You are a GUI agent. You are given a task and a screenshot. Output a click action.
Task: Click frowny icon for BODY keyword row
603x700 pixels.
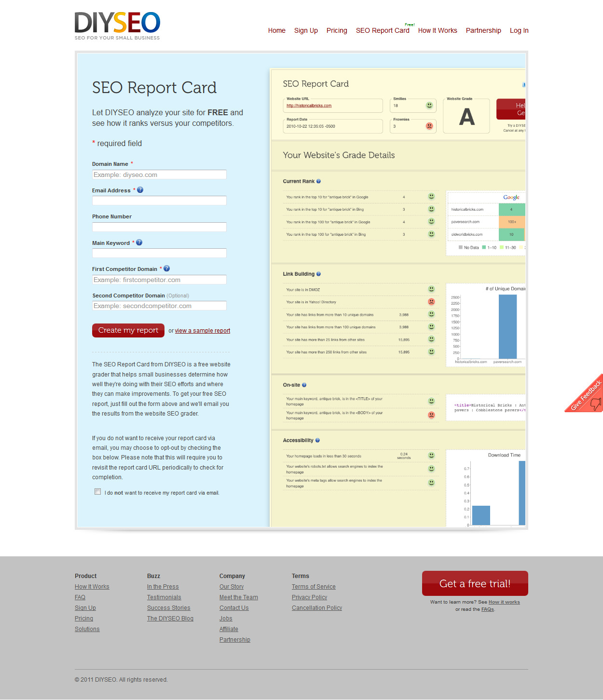[x=432, y=415]
